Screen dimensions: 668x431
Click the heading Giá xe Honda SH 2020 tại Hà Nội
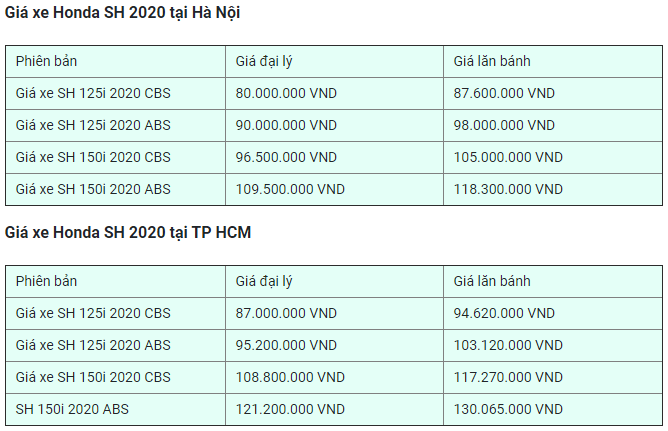click(122, 12)
